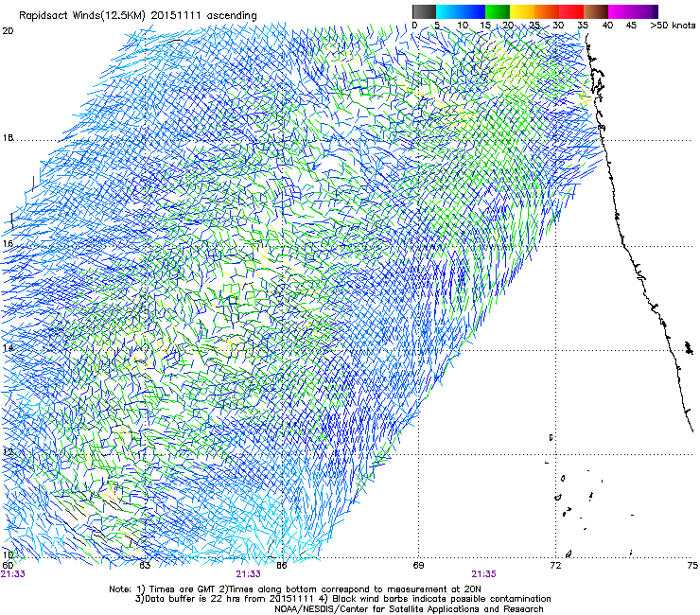The height and width of the screenshot is (615, 700).
Task: Click the gray 0-5 knots color swatch
Action: pos(424,11)
